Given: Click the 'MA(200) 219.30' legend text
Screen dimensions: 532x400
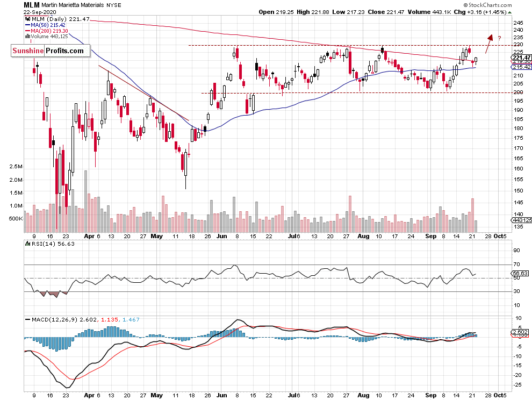Looking at the screenshot, I should coord(49,31).
